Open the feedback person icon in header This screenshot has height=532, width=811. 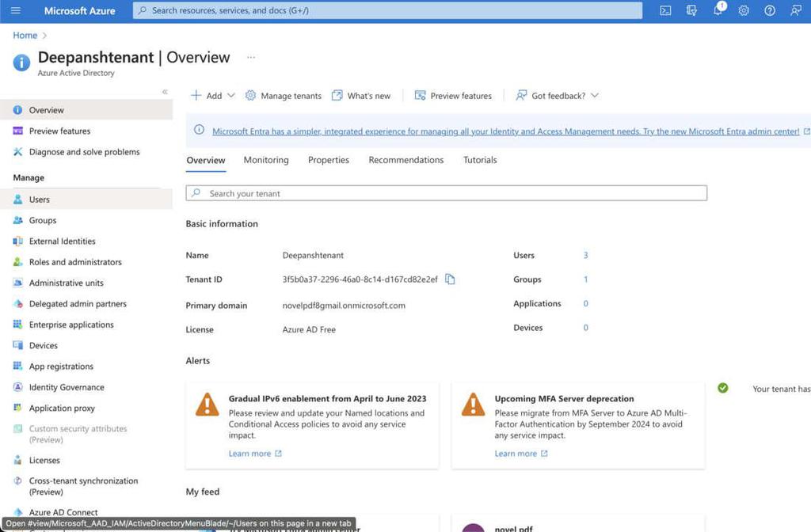795,10
